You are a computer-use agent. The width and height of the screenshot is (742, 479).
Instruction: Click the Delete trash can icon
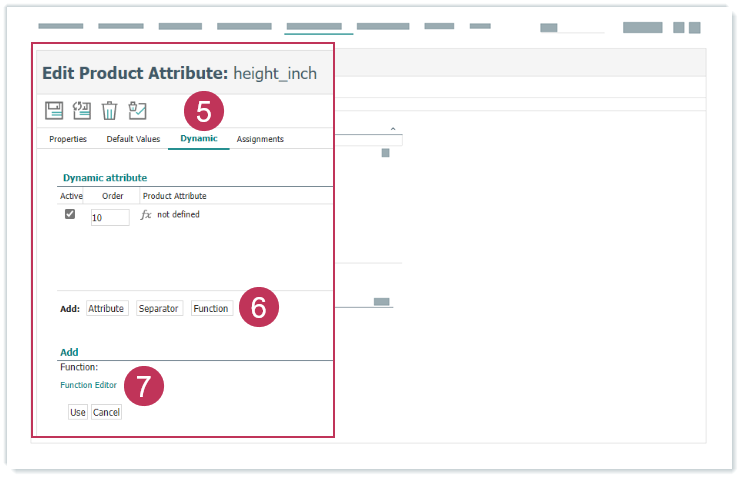110,110
